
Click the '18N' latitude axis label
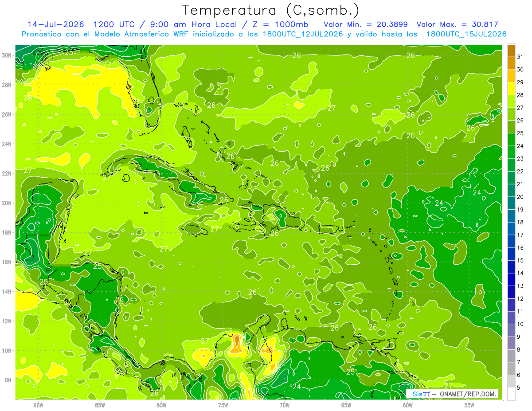7,233
